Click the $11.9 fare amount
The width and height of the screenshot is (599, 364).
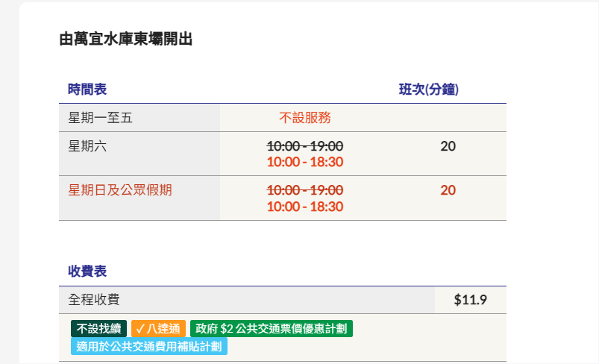point(470,300)
